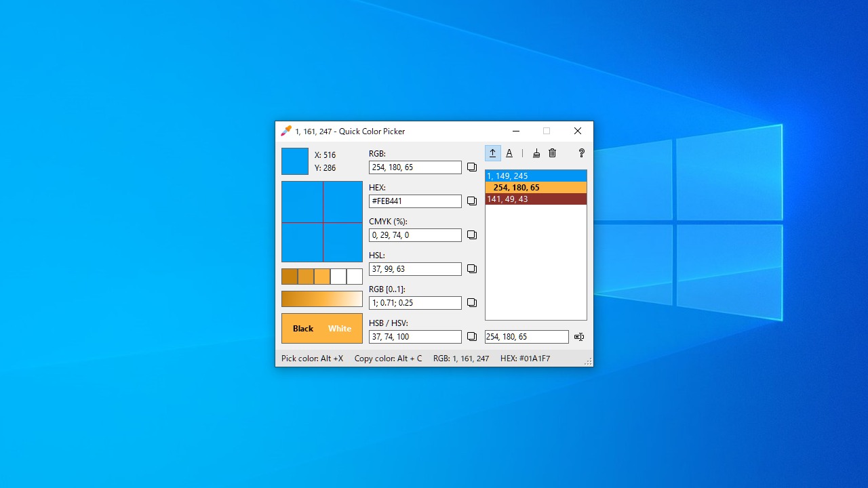Minimize the Quick Color Picker window
The width and height of the screenshot is (868, 488).
(516, 131)
